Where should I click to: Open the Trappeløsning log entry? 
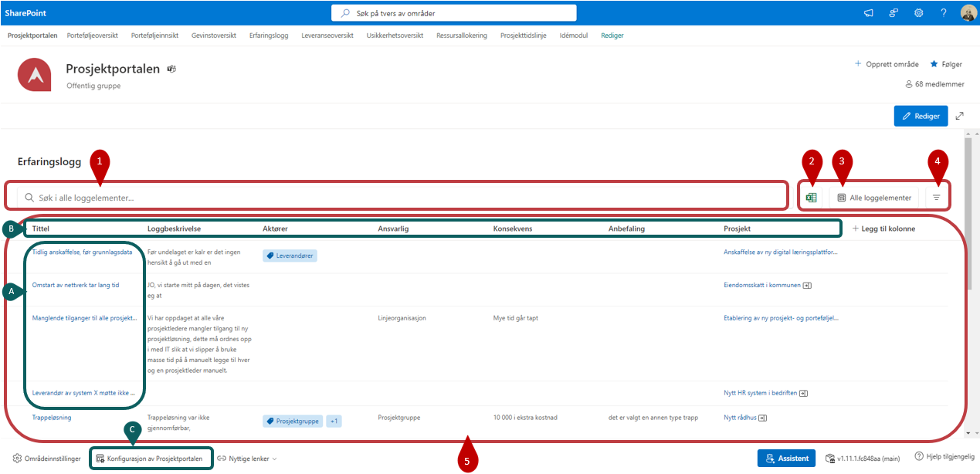[x=52, y=418]
